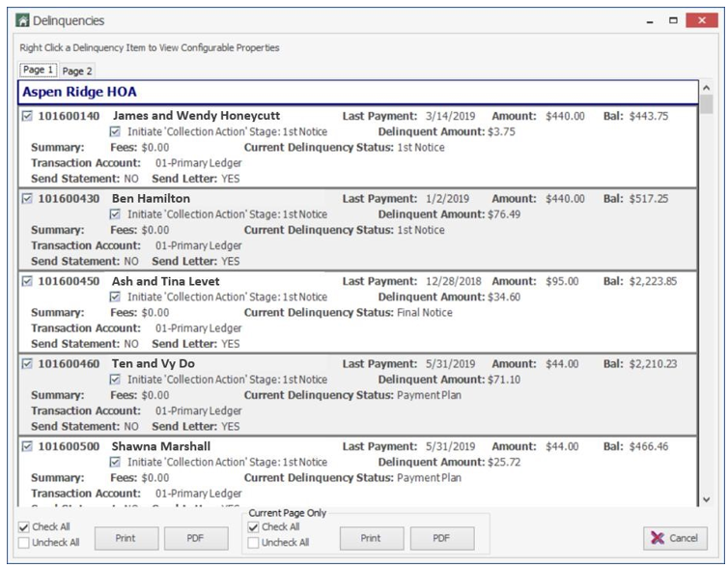Toggle Current Page Only Check All checkbox

(x=253, y=527)
